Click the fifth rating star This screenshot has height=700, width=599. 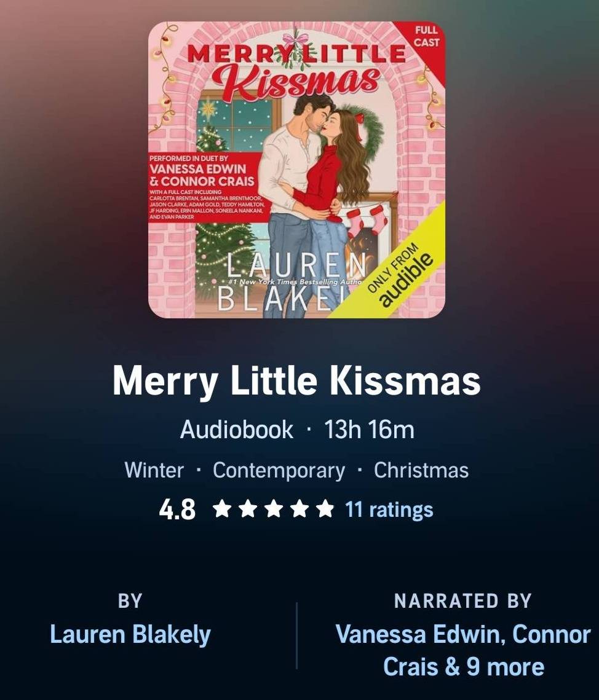tap(325, 509)
